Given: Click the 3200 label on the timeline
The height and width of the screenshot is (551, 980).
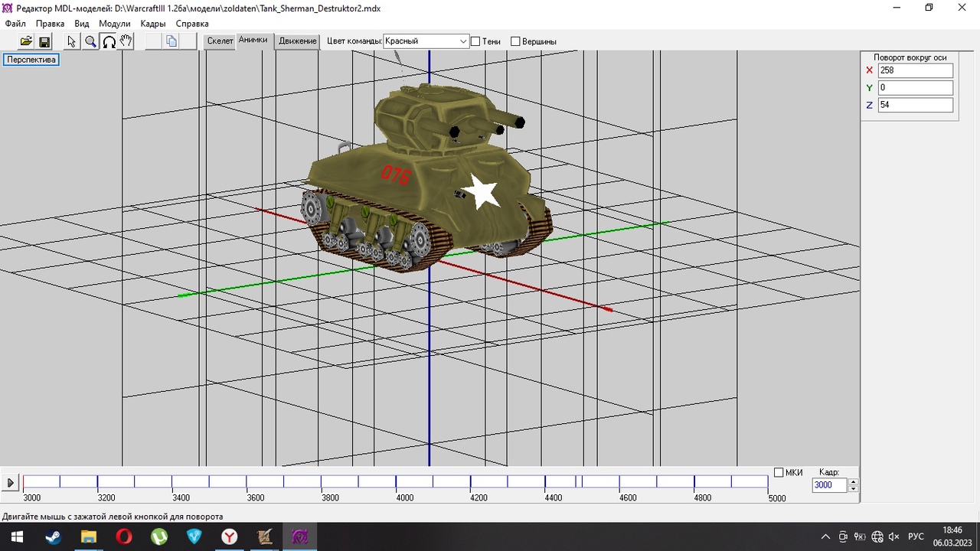Looking at the screenshot, I should pos(106,498).
